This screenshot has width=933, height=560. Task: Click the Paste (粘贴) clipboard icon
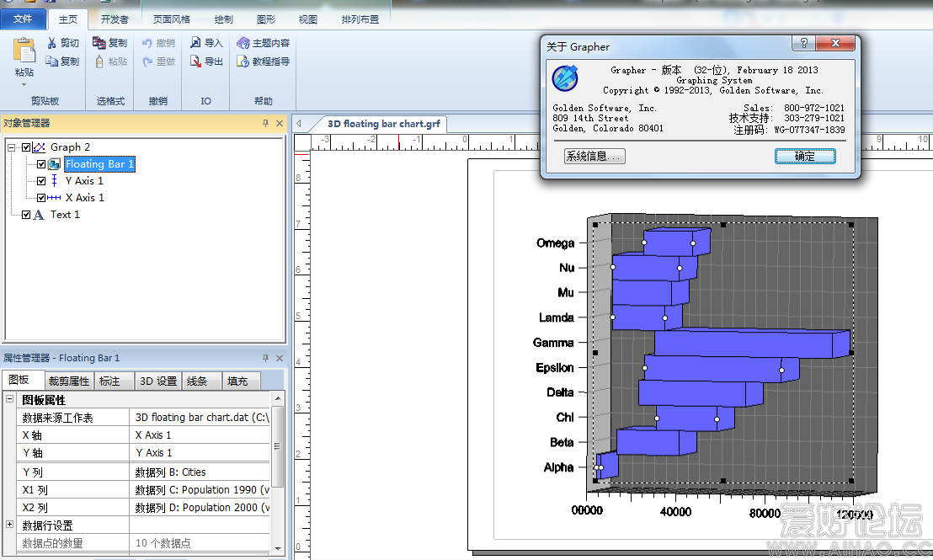pos(24,50)
